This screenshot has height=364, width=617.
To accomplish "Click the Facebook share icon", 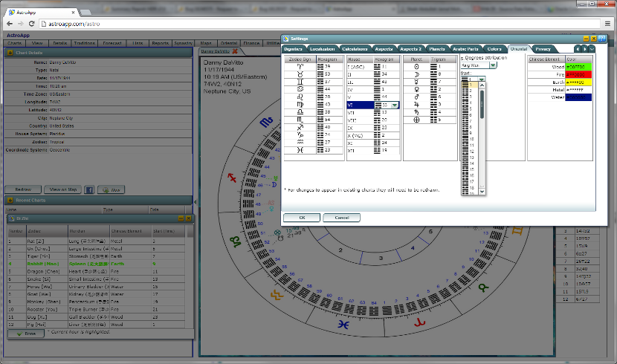I will coord(88,189).
